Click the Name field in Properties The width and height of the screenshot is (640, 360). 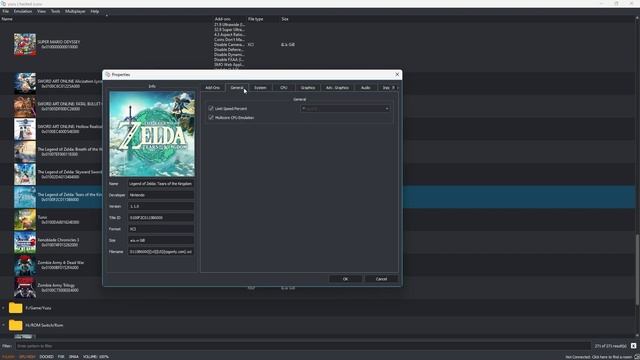[161, 184]
